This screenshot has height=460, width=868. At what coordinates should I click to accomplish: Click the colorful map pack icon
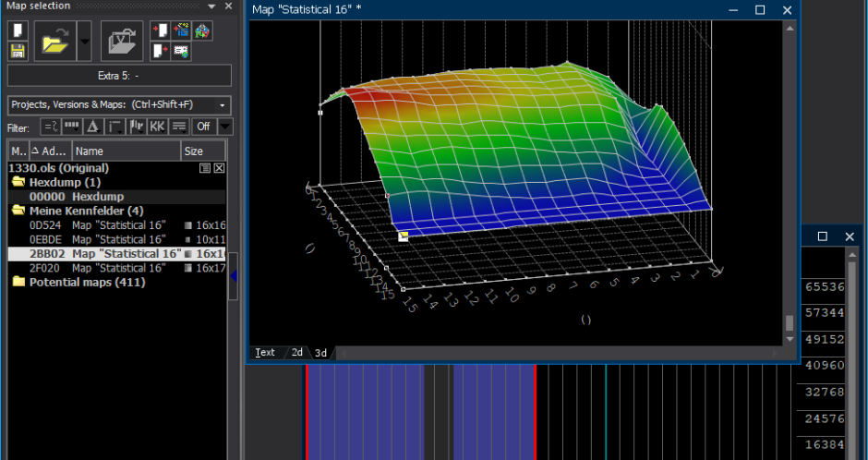tap(202, 30)
